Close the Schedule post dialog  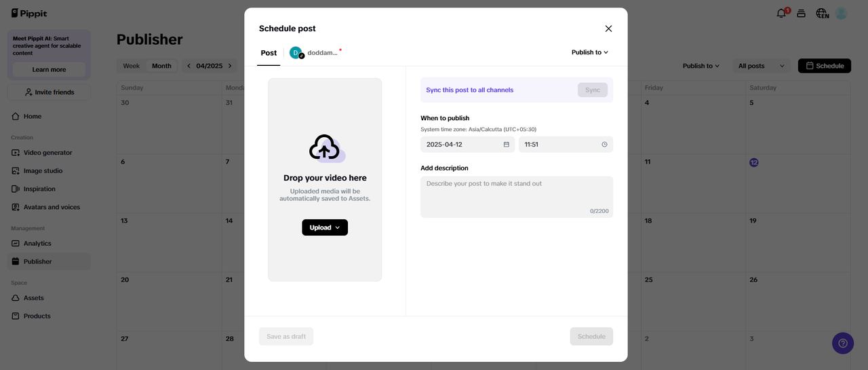(608, 29)
